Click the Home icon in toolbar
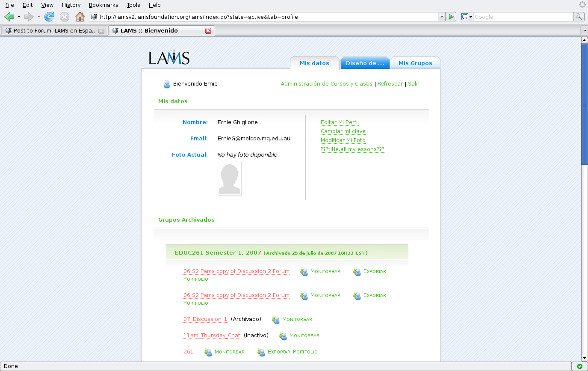Screen dimensions: 588x371 coord(80,17)
